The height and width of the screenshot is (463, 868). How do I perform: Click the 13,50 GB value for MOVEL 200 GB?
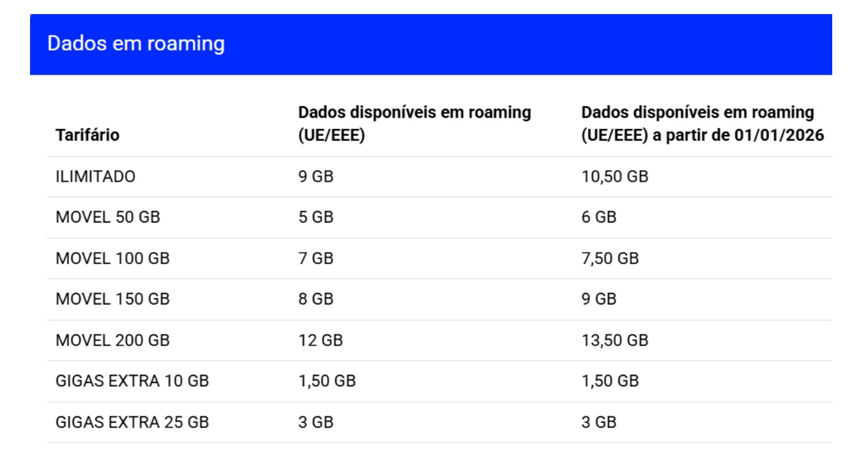614,340
